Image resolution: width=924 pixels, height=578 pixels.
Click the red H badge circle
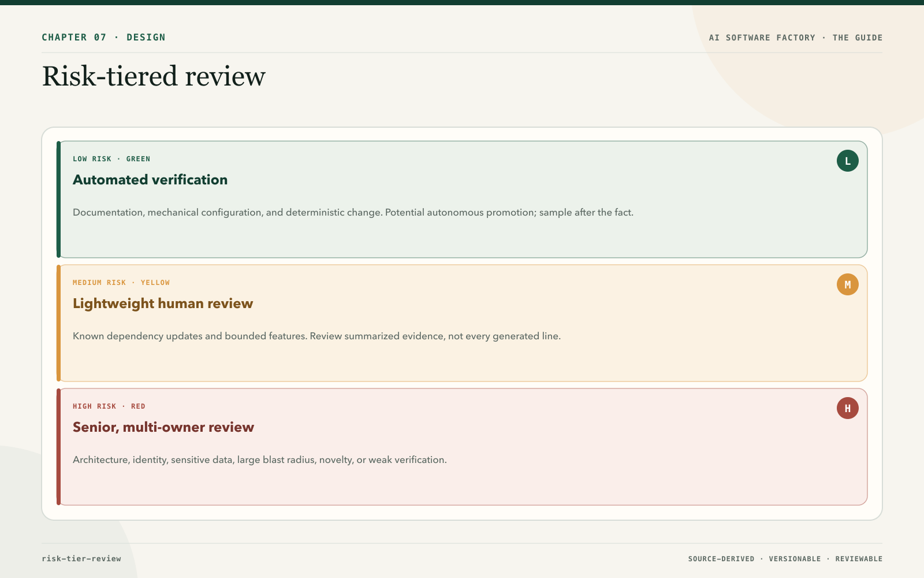847,408
